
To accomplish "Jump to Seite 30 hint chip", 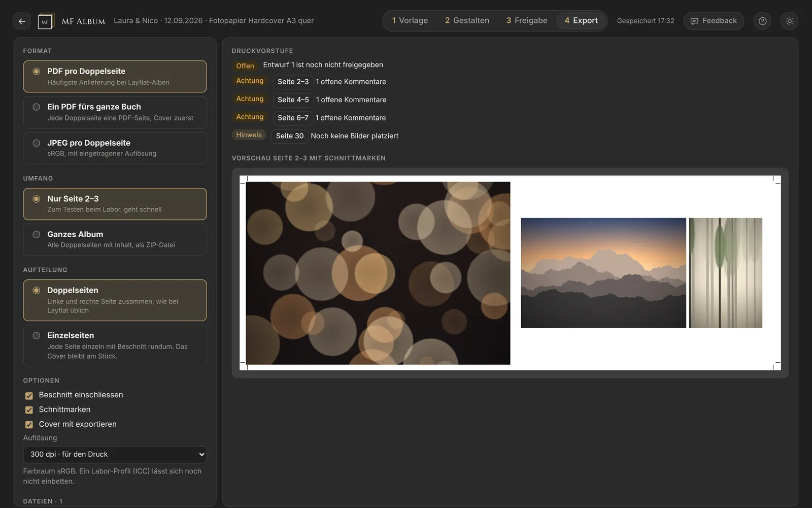I will 290,136.
